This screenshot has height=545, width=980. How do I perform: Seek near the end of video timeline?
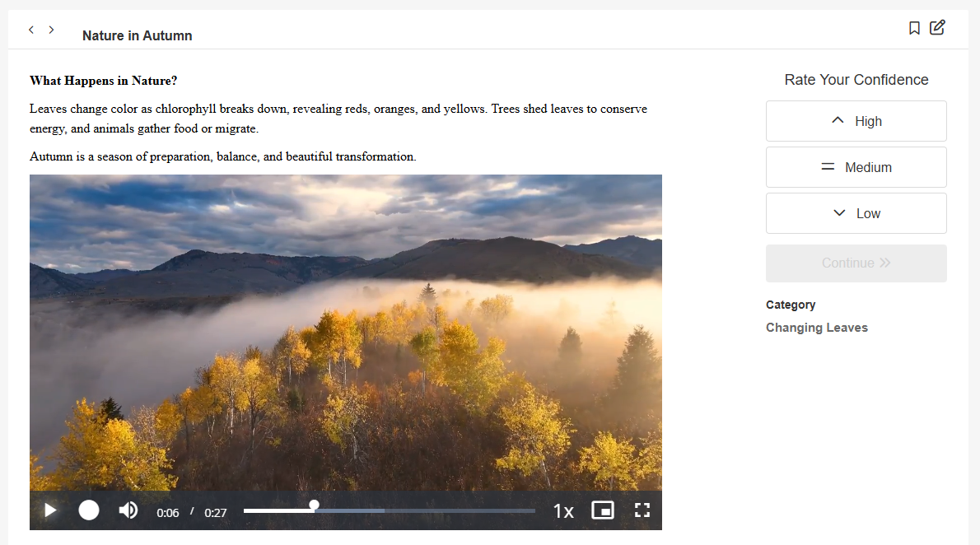pyautogui.click(x=525, y=510)
